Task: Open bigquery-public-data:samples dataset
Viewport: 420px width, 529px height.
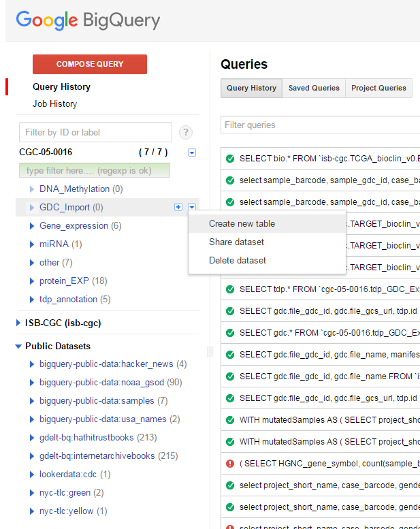Action: tap(97, 401)
